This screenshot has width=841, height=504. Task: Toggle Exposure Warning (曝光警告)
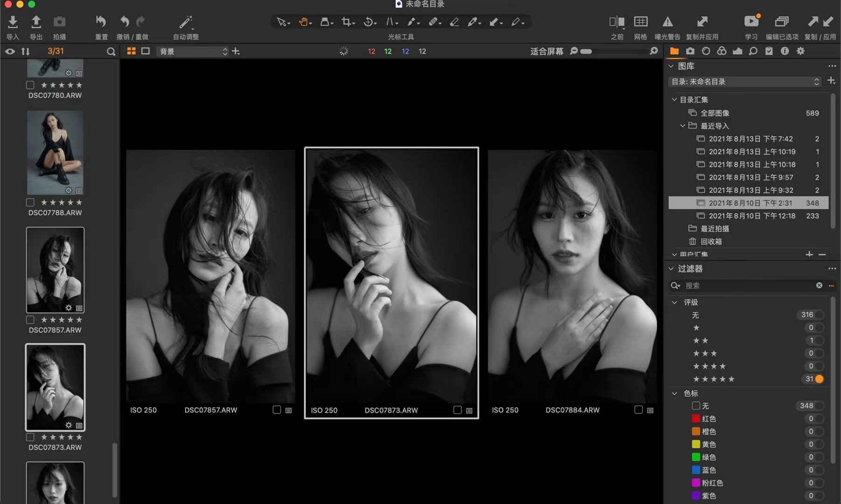(x=667, y=21)
